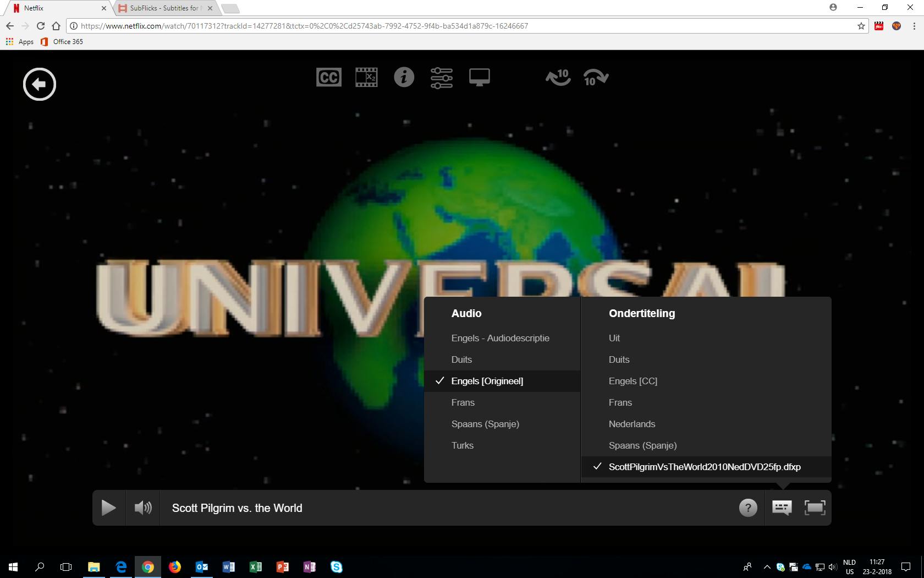This screenshot has height=578, width=924.
Task: Mute the volume speaker icon
Action: (x=143, y=508)
